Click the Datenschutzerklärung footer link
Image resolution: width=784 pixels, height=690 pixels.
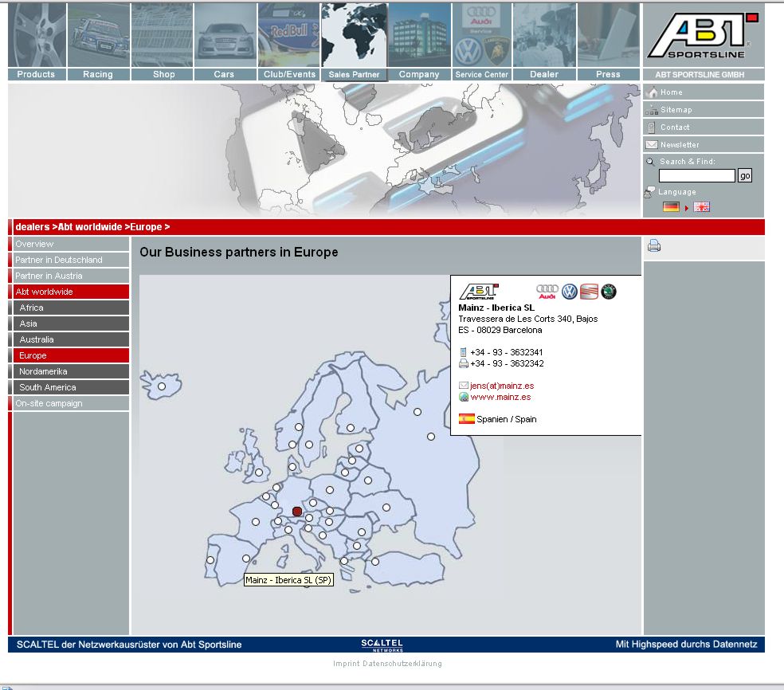[402, 664]
